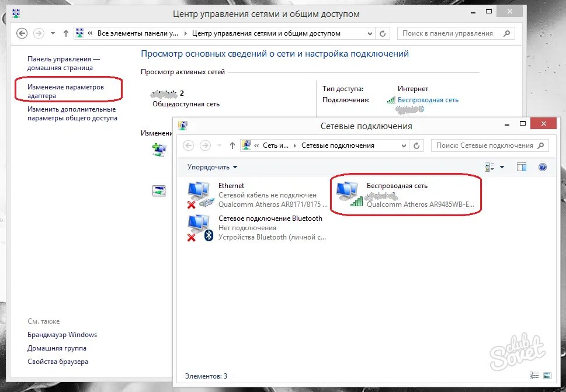Click Сетевые подключения title bar icon
Image resolution: width=566 pixels, height=392 pixels.
pos(183,126)
